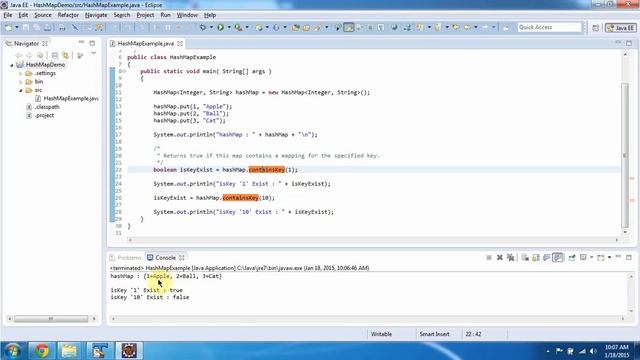This screenshot has width=640, height=360.
Task: Click the volume icon in system tray
Action: pyautogui.click(x=593, y=351)
